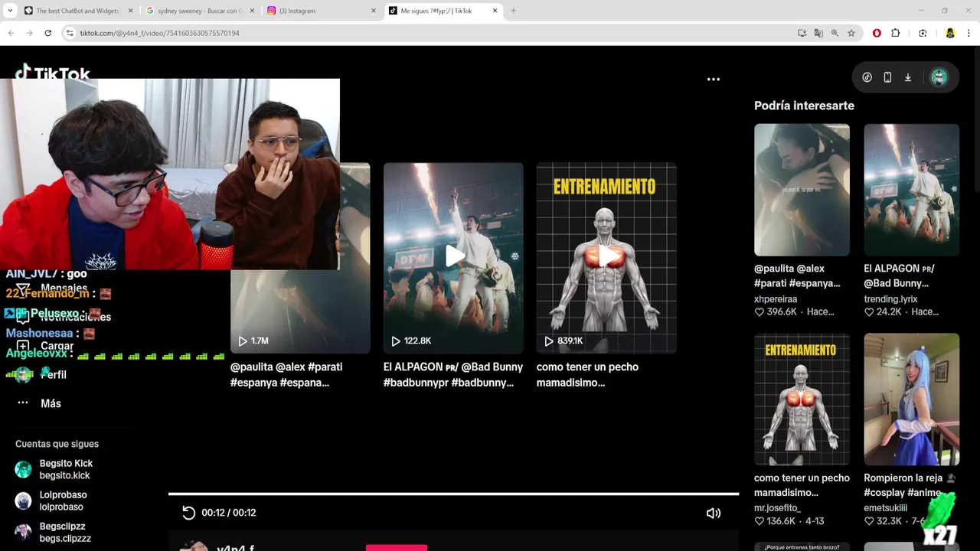
Task: Switch to the ChatBot and Widgets tab
Action: coord(79,11)
